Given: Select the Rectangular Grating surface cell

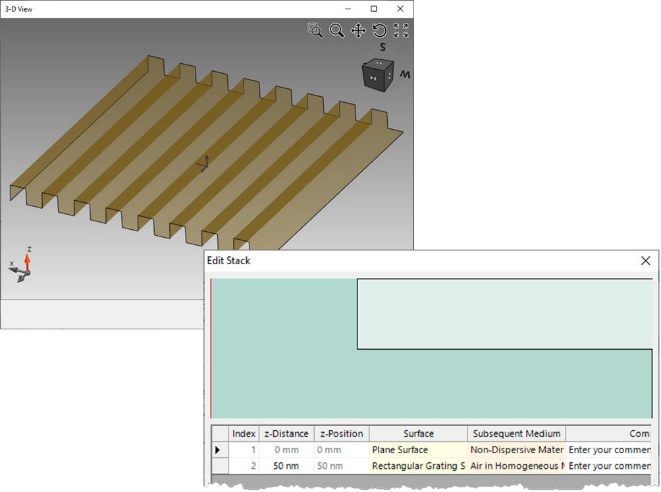Looking at the screenshot, I should click(418, 466).
